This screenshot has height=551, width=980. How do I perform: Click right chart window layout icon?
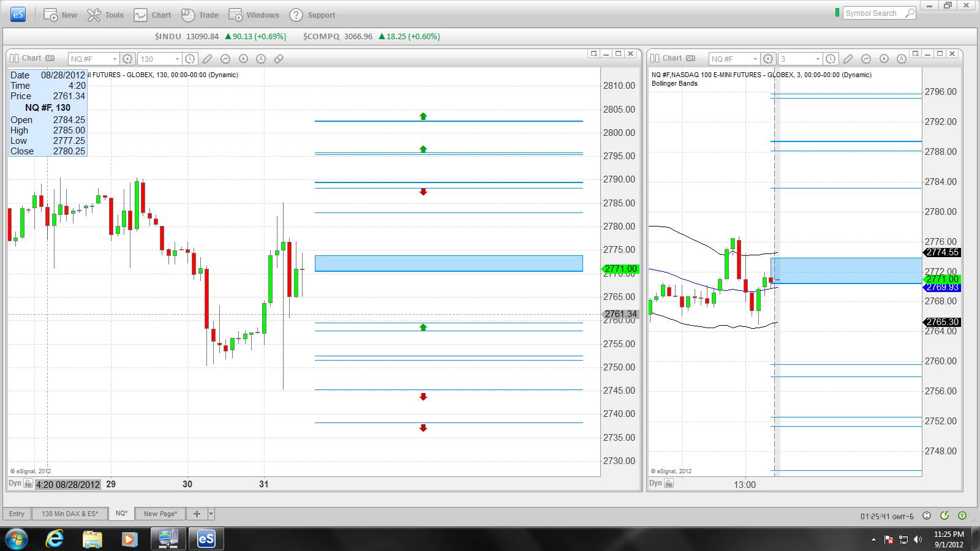click(655, 58)
